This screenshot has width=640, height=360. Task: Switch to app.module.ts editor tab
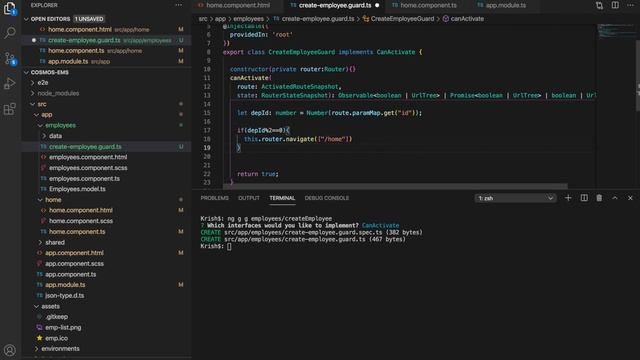click(505, 5)
